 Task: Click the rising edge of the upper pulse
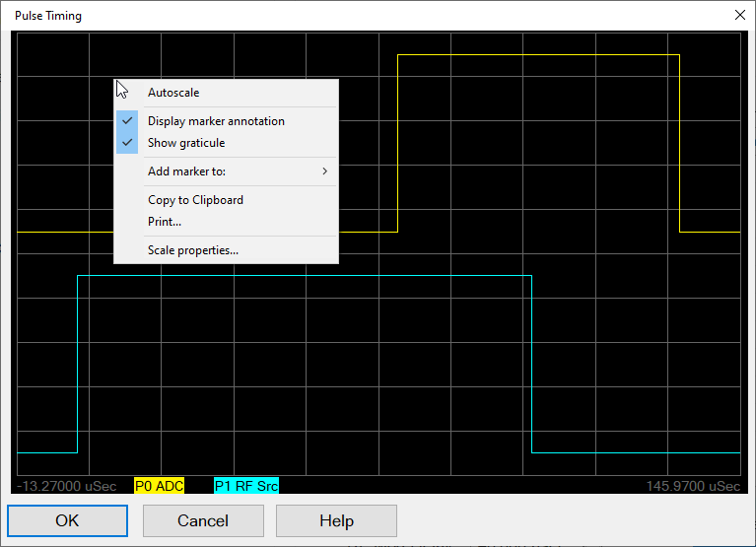click(397, 143)
